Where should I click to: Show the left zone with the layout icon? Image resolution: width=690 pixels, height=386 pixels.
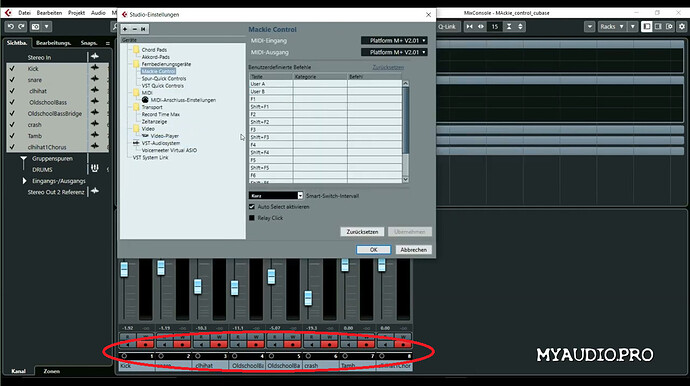click(647, 27)
